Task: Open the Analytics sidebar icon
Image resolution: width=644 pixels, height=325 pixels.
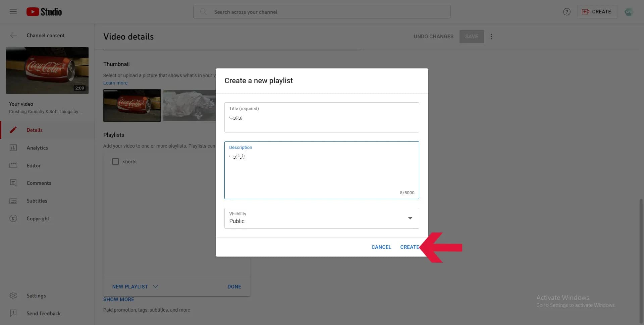Action: (x=13, y=148)
